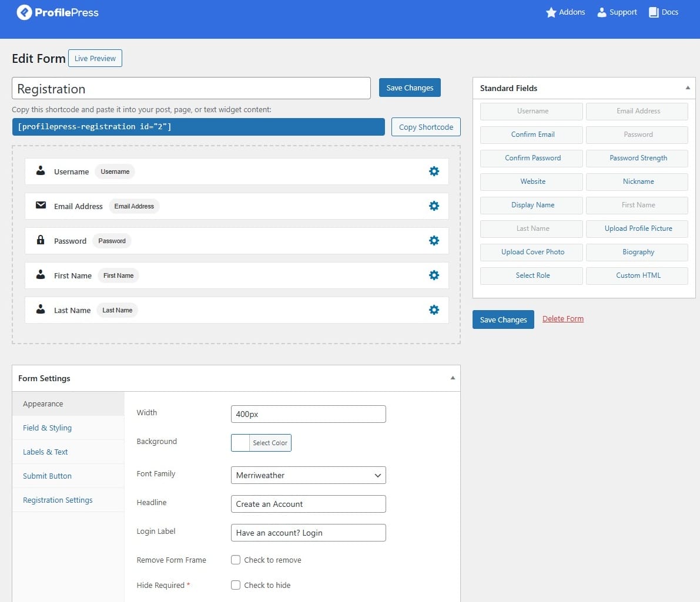
Task: Add the Display Name standard field
Action: [x=531, y=206]
